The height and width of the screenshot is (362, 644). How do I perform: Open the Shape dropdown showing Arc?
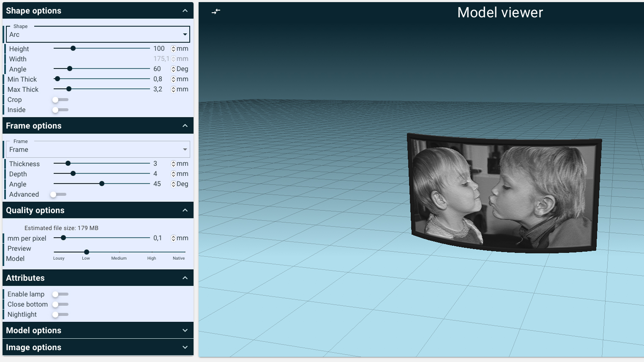point(98,35)
